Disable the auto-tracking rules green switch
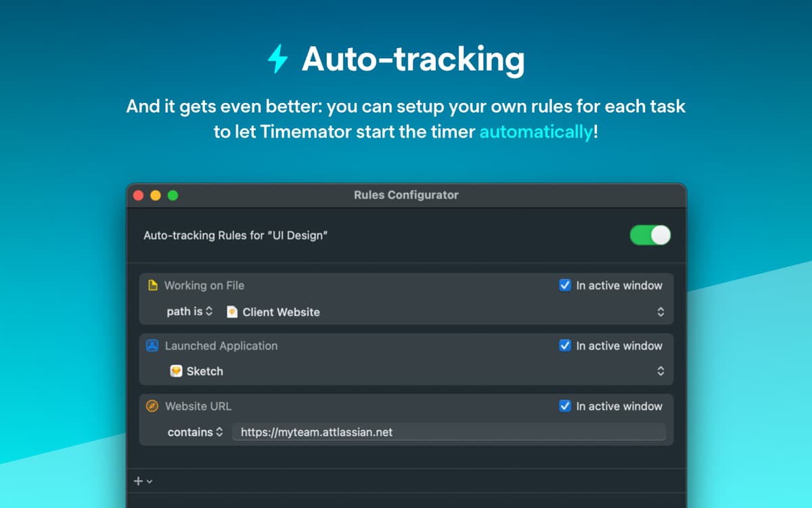Screen dimensions: 812x508 click(x=650, y=235)
